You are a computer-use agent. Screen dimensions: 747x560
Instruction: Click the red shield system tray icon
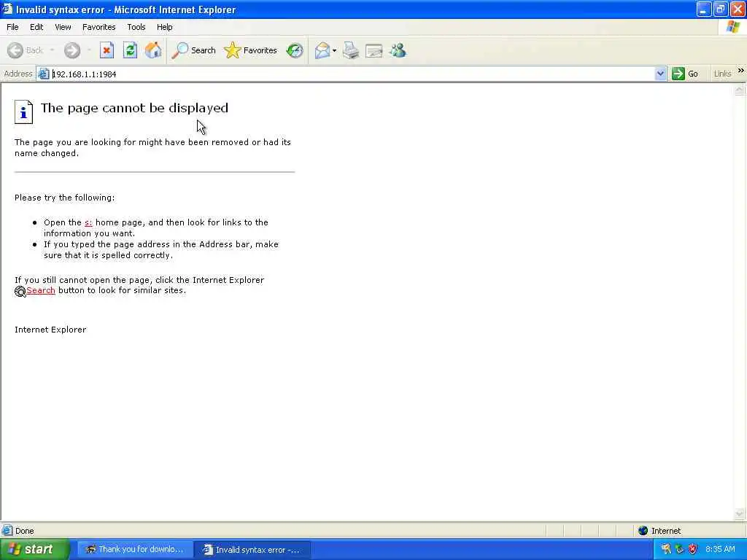click(693, 549)
